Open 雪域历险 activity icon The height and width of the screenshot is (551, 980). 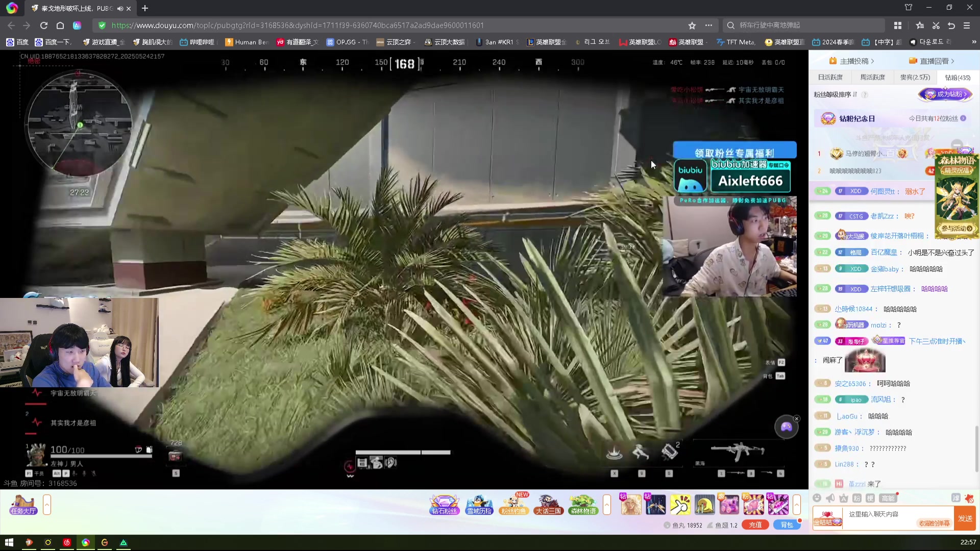click(479, 505)
